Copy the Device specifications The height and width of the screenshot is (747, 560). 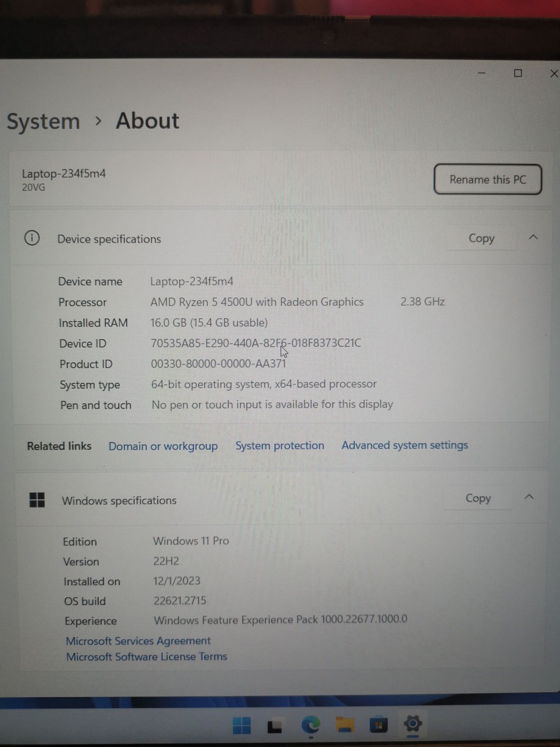(481, 238)
